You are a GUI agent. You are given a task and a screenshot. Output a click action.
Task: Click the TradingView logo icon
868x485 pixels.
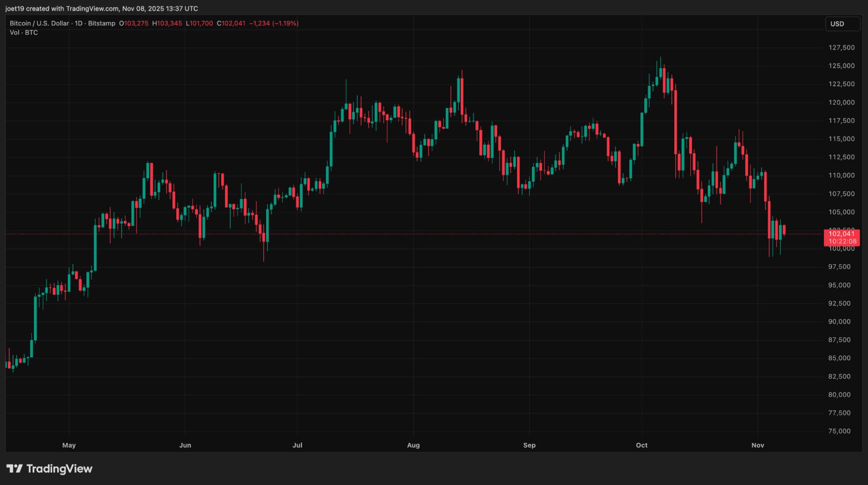coord(14,469)
